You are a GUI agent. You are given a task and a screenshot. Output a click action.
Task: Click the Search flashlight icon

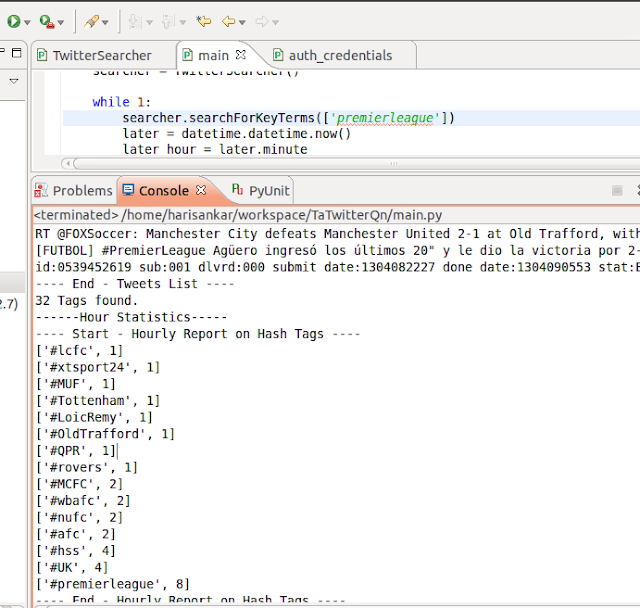coord(91,21)
